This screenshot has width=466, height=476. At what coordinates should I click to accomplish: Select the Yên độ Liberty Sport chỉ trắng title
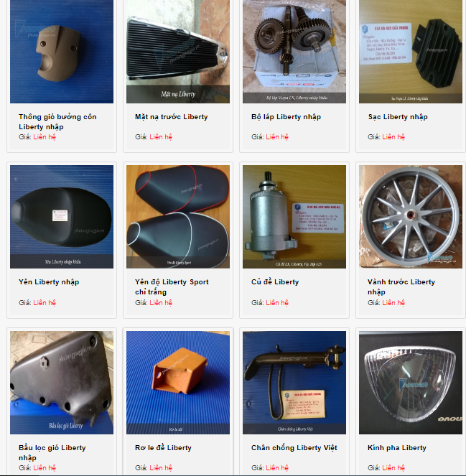[172, 287]
